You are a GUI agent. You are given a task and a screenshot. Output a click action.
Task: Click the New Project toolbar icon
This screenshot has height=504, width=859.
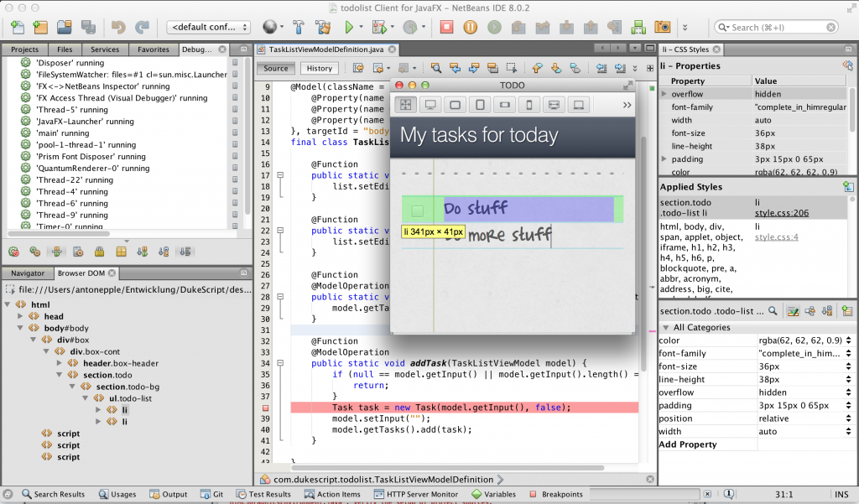pyautogui.click(x=40, y=27)
